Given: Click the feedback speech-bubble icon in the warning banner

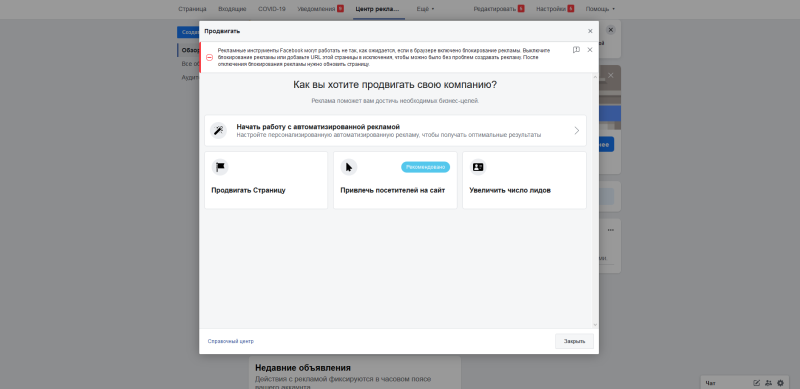Looking at the screenshot, I should tap(576, 50).
